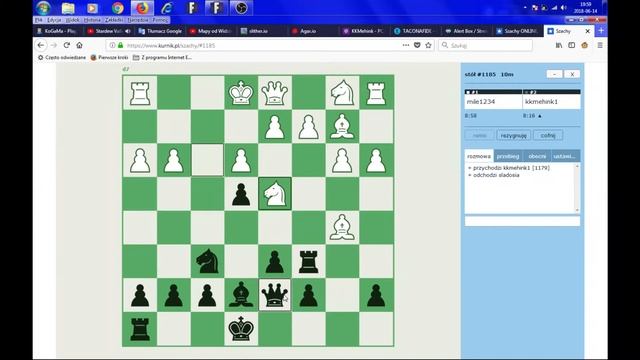Save the page to Pocket
The image size is (640, 360).
pos(417,45)
